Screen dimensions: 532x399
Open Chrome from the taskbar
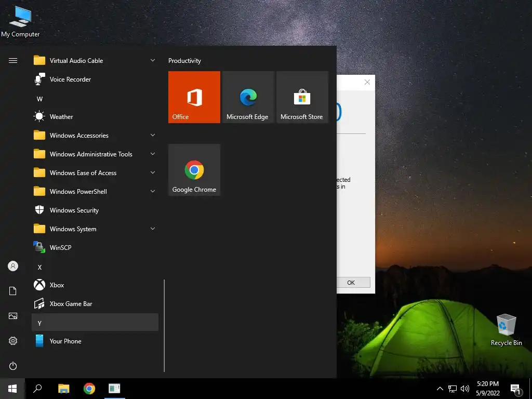click(89, 389)
